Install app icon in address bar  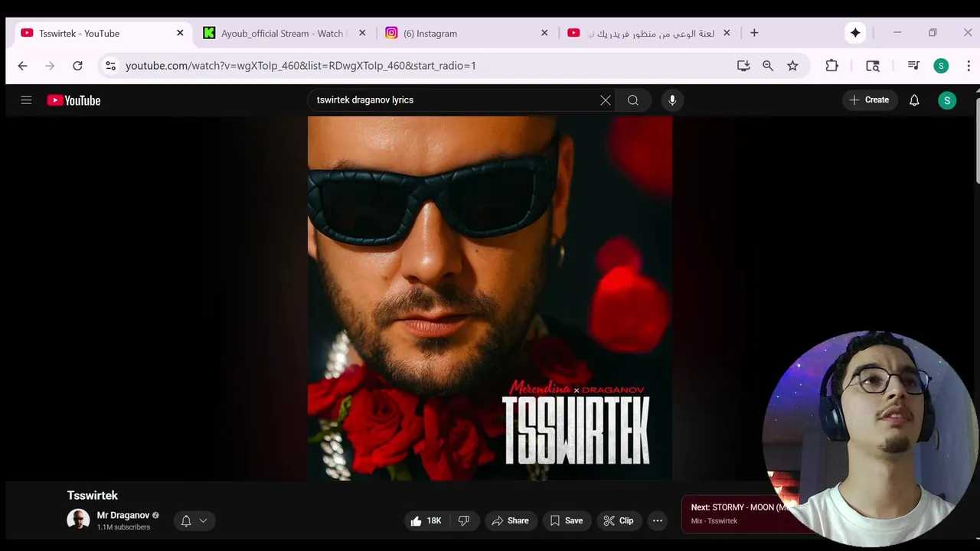coord(743,66)
